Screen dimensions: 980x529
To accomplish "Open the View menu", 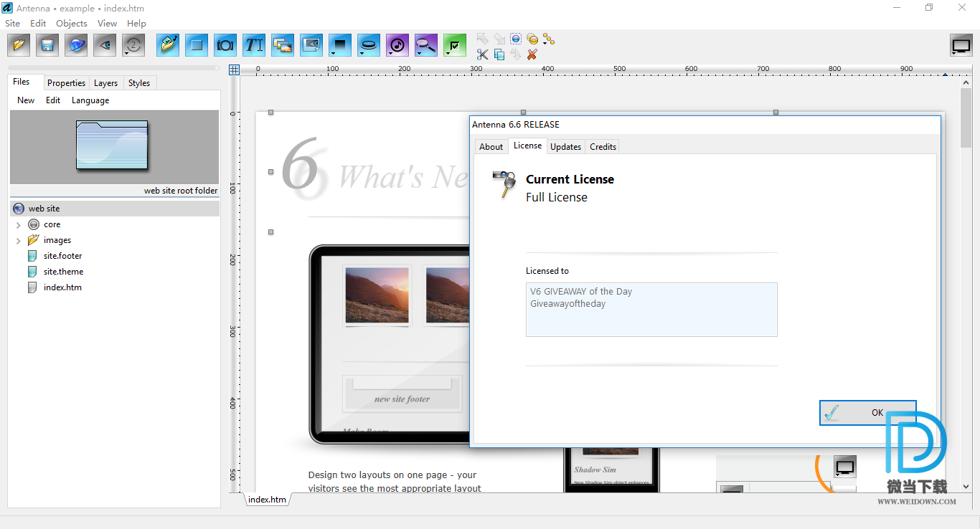I will 108,23.
